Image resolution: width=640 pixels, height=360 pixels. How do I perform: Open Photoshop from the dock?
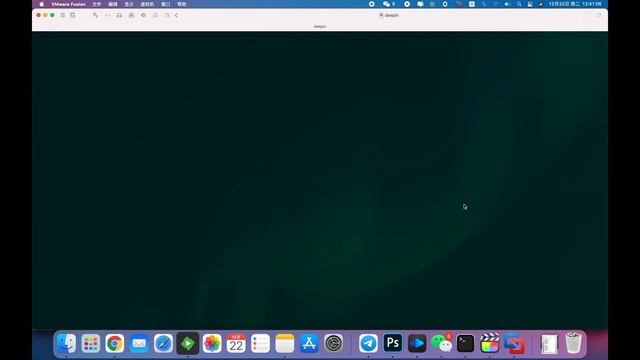[393, 343]
